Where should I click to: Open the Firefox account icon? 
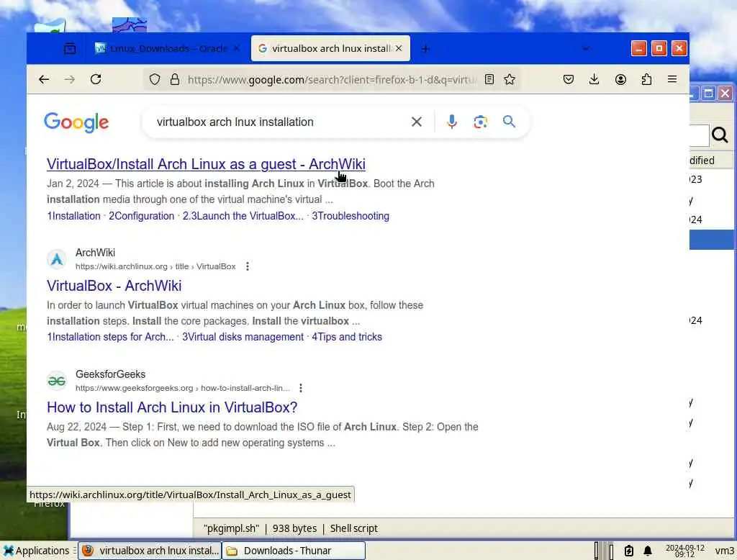click(x=620, y=79)
